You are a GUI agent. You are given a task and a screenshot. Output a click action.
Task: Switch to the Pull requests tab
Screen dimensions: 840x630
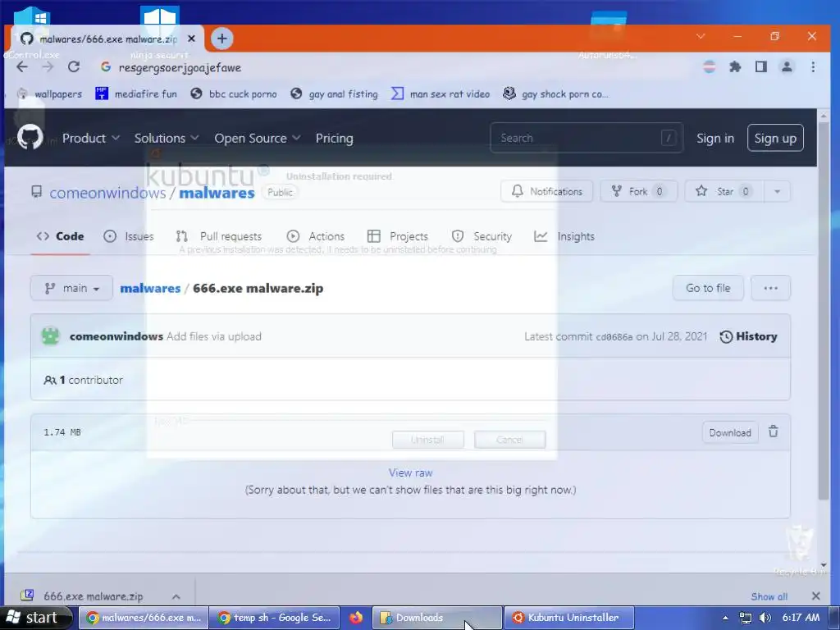click(x=218, y=236)
